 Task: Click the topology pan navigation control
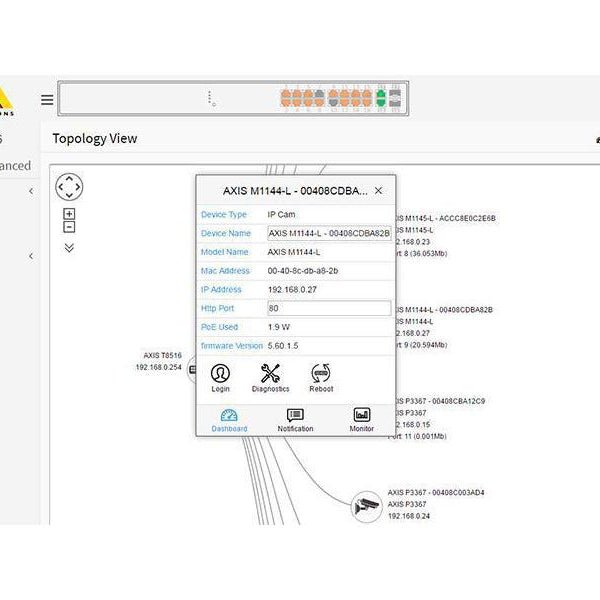[69, 187]
